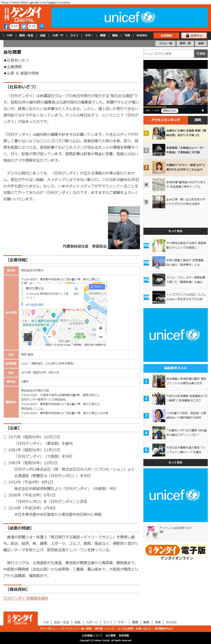
Task: Open footer 広告掲載について link
Action: point(92,635)
